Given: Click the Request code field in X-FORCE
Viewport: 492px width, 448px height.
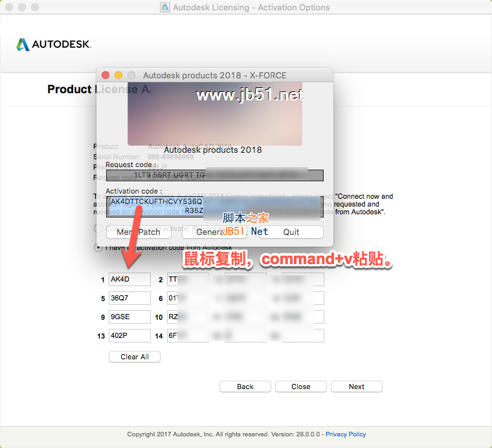Looking at the screenshot, I should point(215,175).
